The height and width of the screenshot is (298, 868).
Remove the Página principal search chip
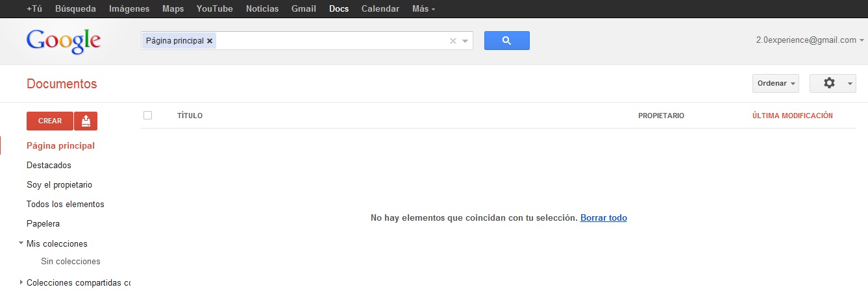tap(210, 41)
